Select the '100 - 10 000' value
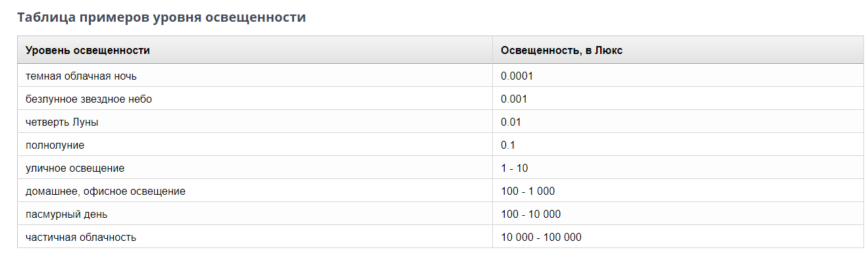This screenshot has height=256, width=868. (531, 214)
